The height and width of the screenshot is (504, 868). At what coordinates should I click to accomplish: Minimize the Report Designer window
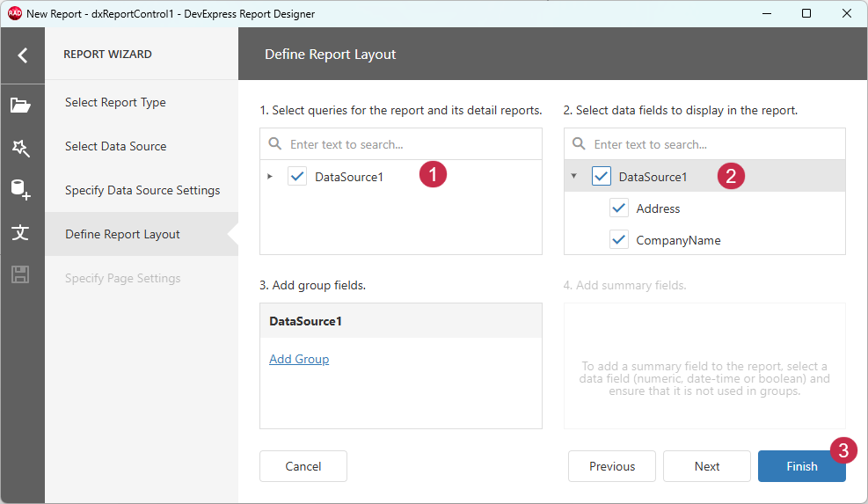[x=767, y=13]
